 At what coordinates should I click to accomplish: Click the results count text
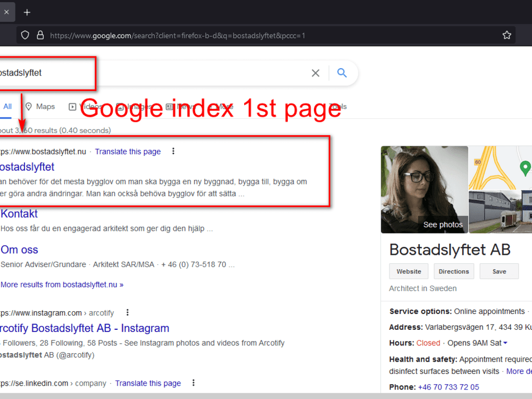(x=55, y=131)
